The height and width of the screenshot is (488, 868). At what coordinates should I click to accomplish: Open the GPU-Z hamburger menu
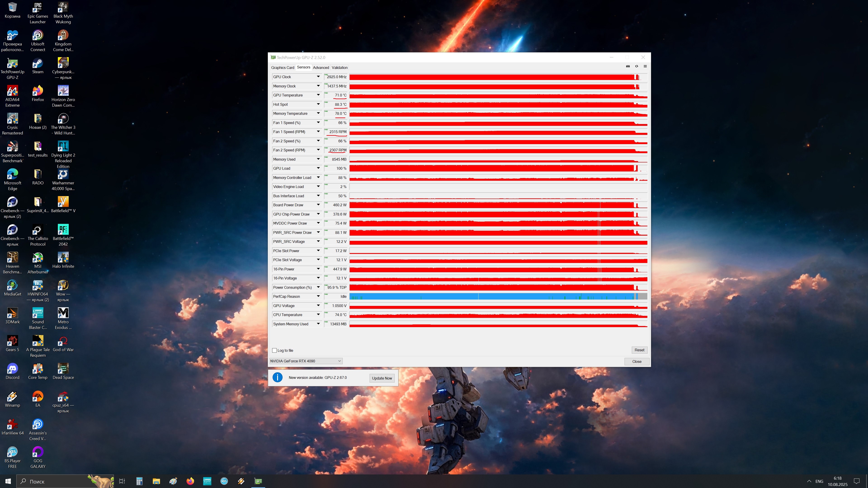tap(645, 66)
